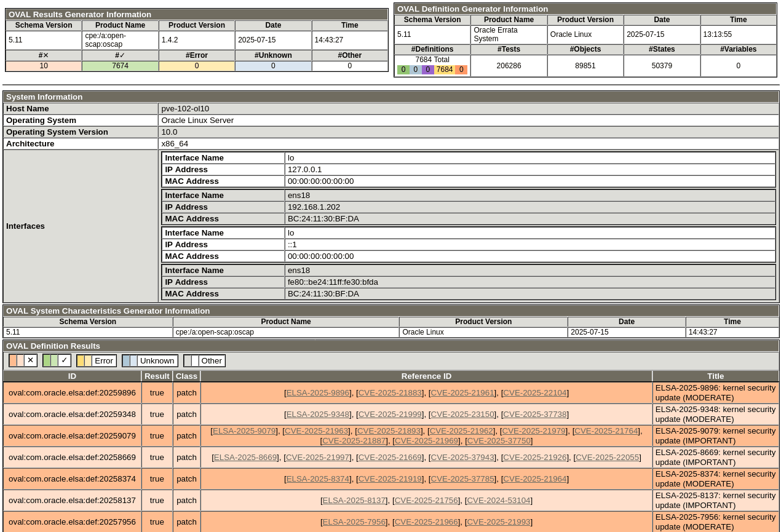This screenshot has height=532, width=781.
Task: Select ID oval:com.oracle.elsa:def:20259896
Action: tap(73, 393)
